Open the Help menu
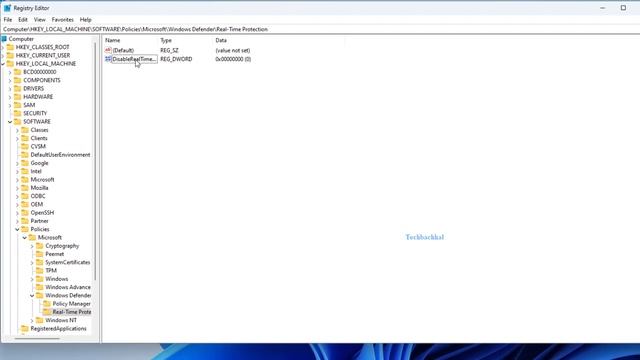 85,20
